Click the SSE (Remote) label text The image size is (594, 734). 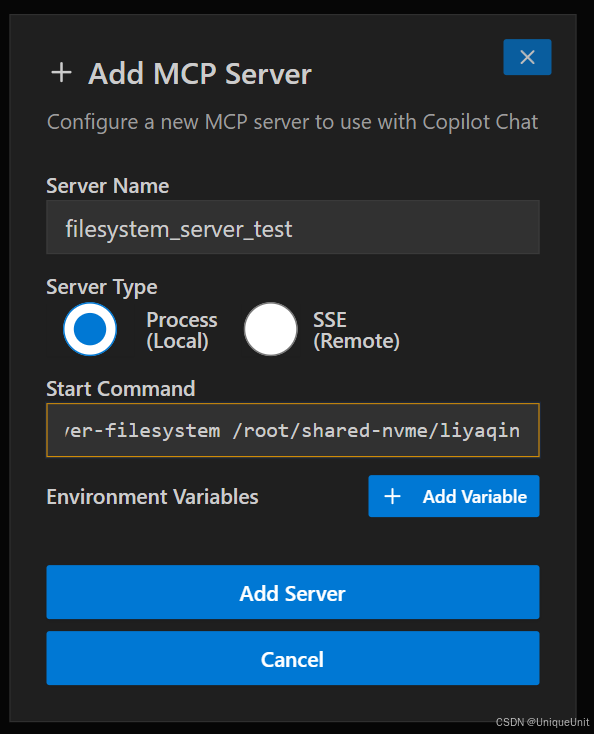[x=356, y=330]
